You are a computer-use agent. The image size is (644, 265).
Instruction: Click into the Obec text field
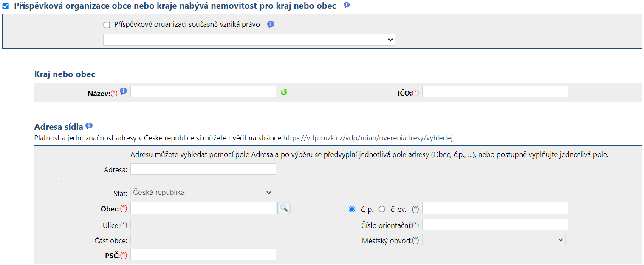203,208
